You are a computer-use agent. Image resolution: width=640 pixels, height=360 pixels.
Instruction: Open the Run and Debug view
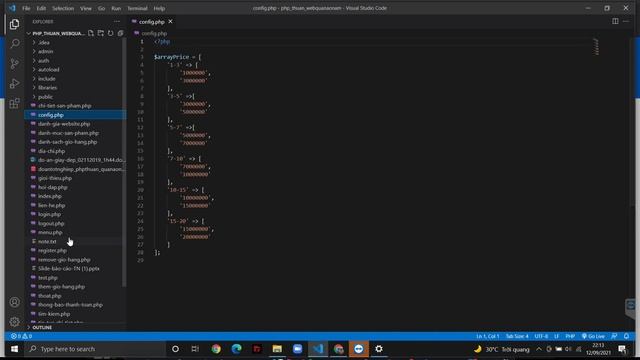pos(15,83)
